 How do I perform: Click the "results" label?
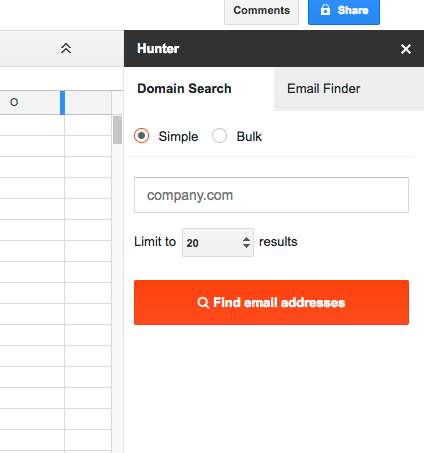coord(278,242)
